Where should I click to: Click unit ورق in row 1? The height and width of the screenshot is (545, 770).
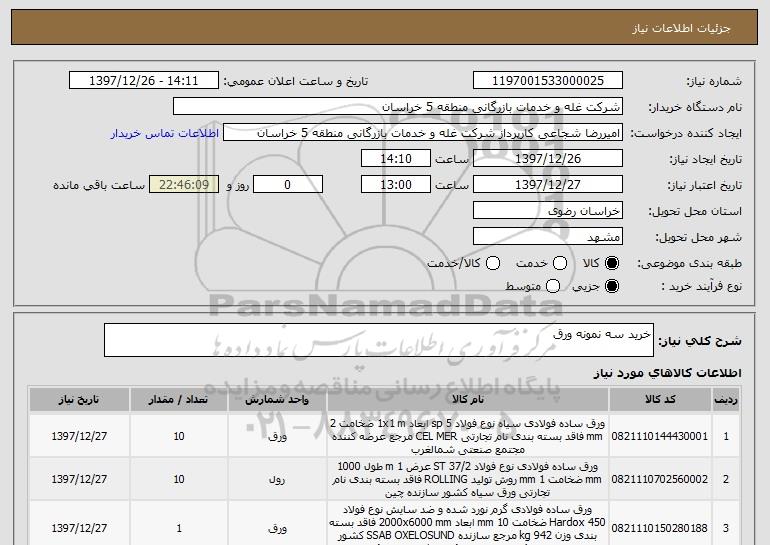[x=277, y=436]
